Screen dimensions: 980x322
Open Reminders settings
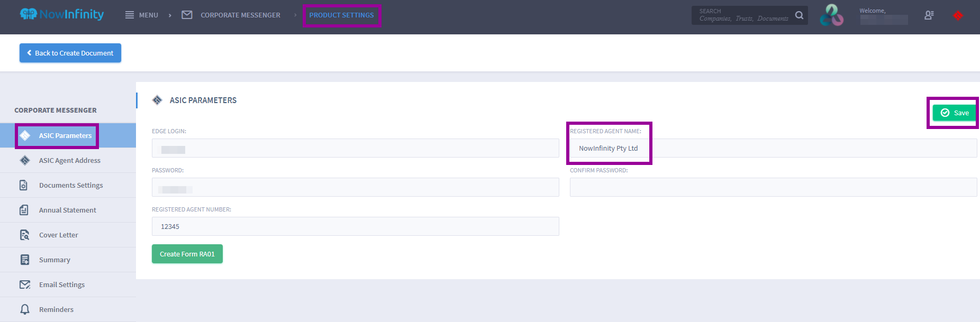click(68, 309)
